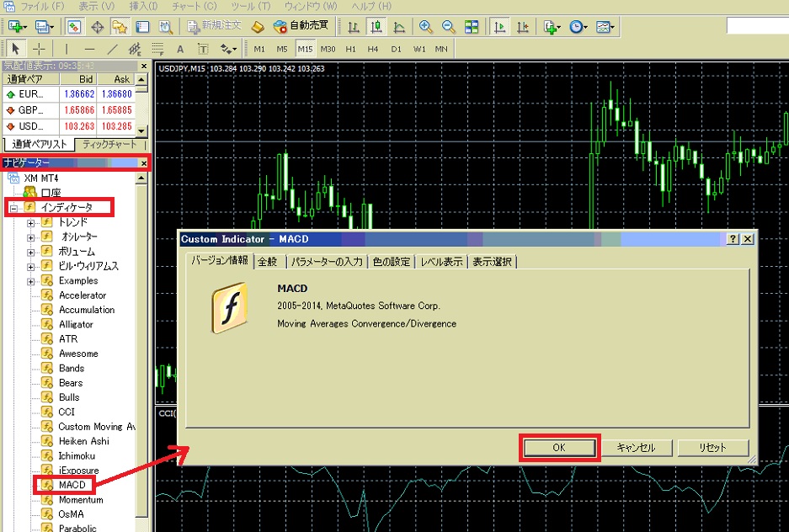This screenshot has height=532, width=789.
Task: Open the 挿入 (Insert) menu
Action: (143, 6)
